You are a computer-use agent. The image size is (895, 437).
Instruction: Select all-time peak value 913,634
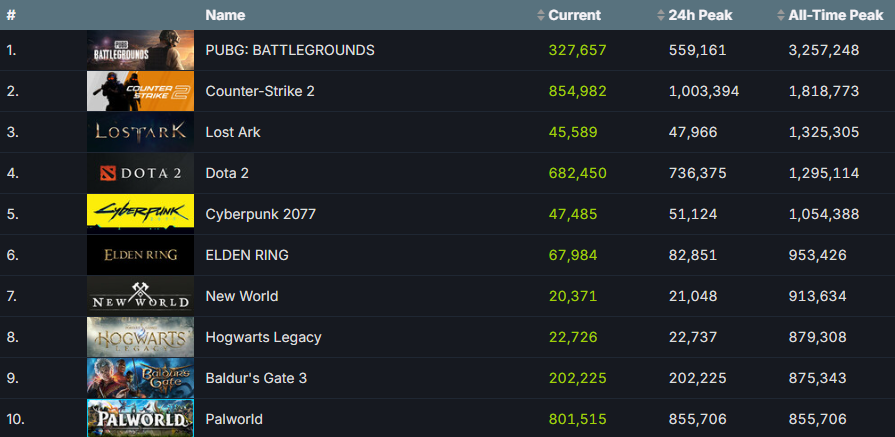click(817, 297)
